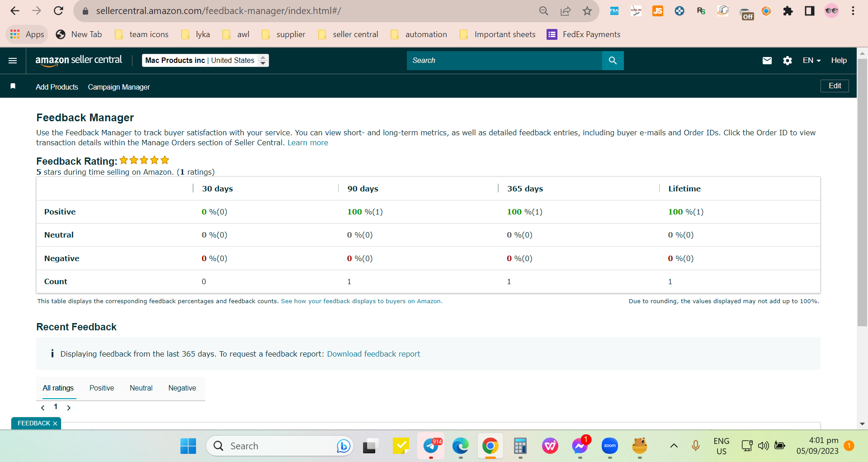This screenshot has width=868, height=462.
Task: Open the settings gear icon
Action: coord(788,61)
